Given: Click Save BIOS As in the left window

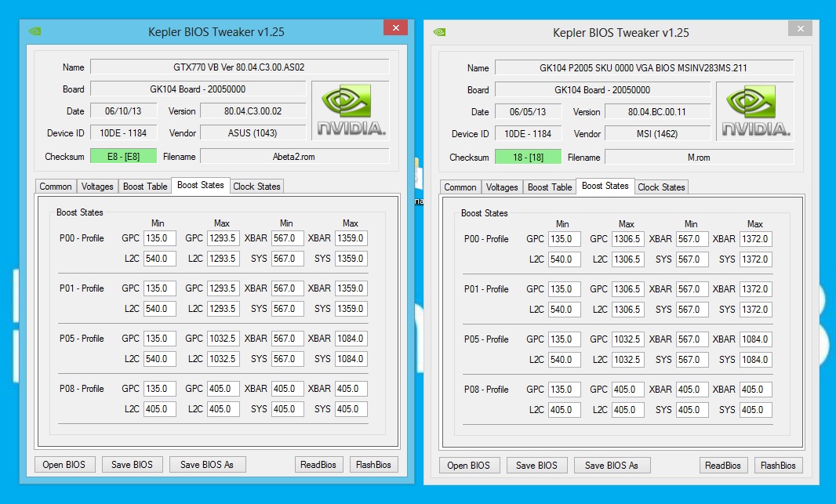Looking at the screenshot, I should [x=207, y=465].
